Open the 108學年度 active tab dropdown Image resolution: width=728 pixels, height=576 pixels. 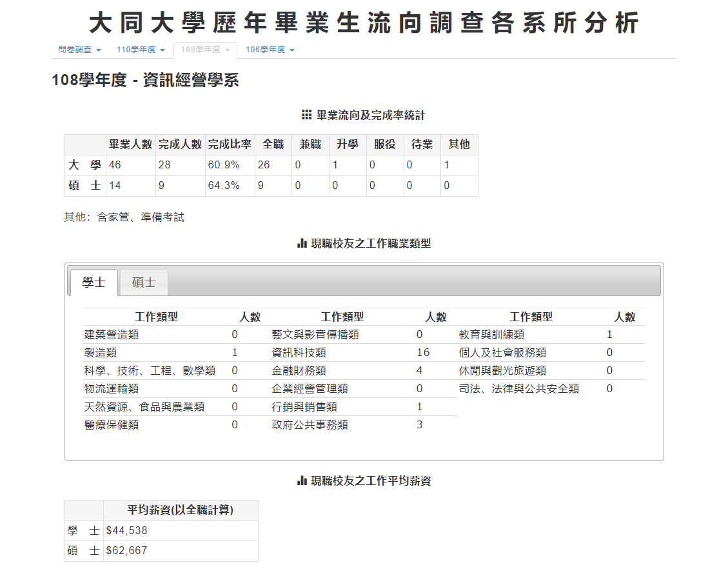coord(205,50)
